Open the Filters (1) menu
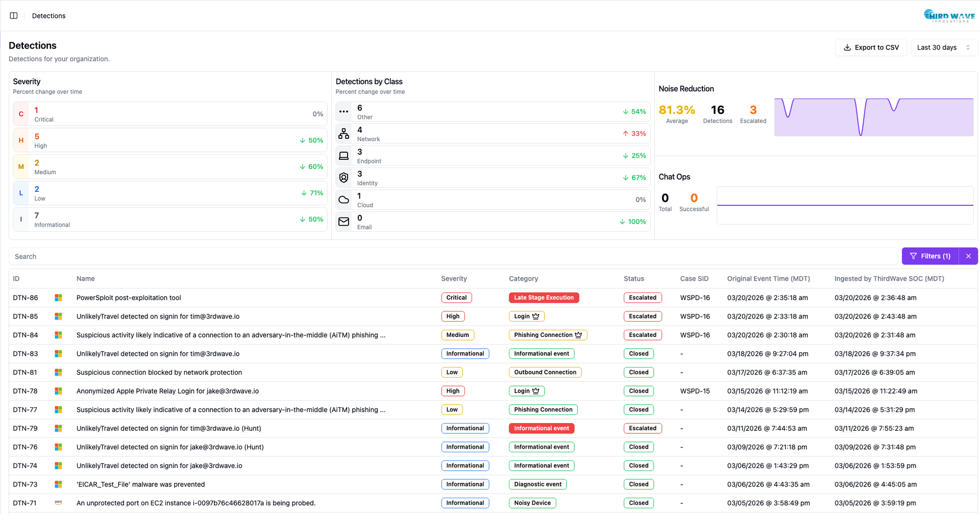This screenshot has height=514, width=980. tap(930, 256)
